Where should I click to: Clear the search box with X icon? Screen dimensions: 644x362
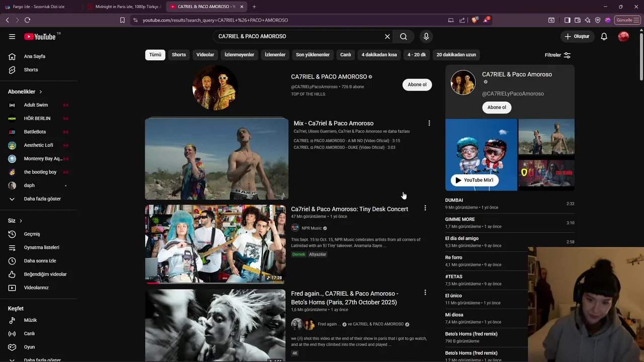[x=387, y=36]
